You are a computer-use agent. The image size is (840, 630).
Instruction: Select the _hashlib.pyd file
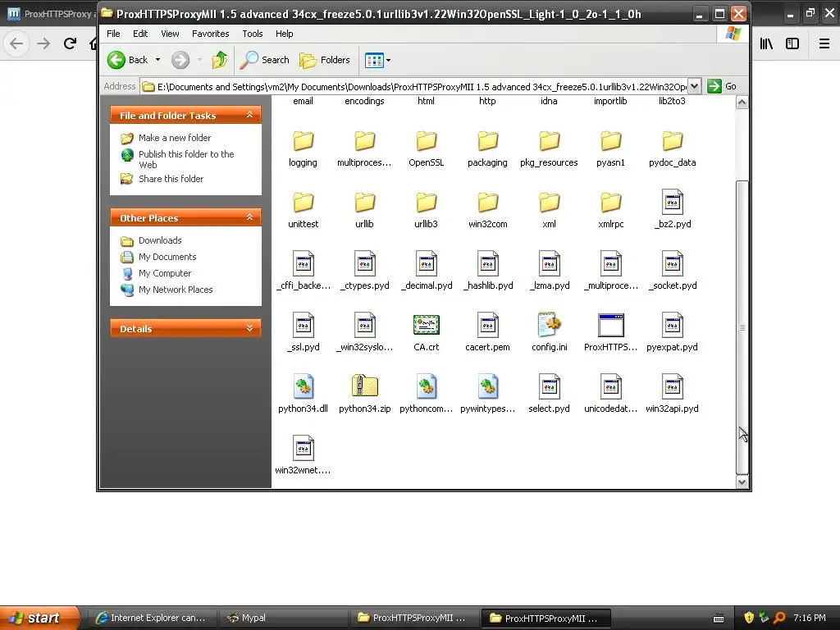[x=487, y=272]
